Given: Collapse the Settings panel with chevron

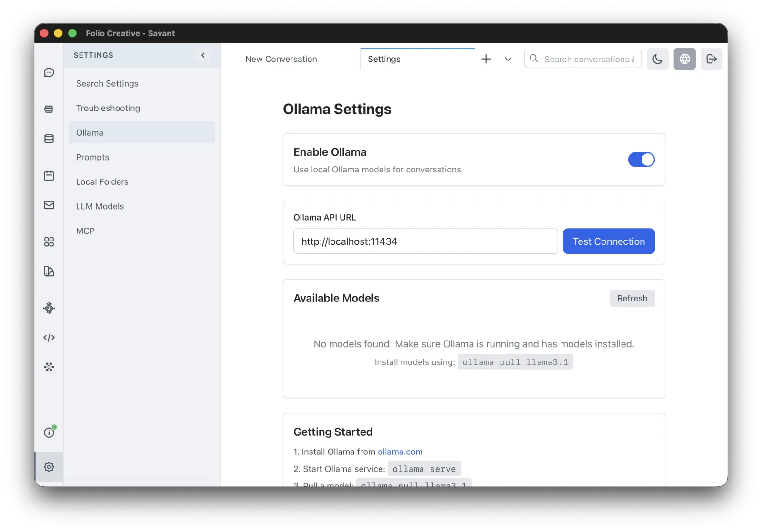Looking at the screenshot, I should (x=203, y=55).
